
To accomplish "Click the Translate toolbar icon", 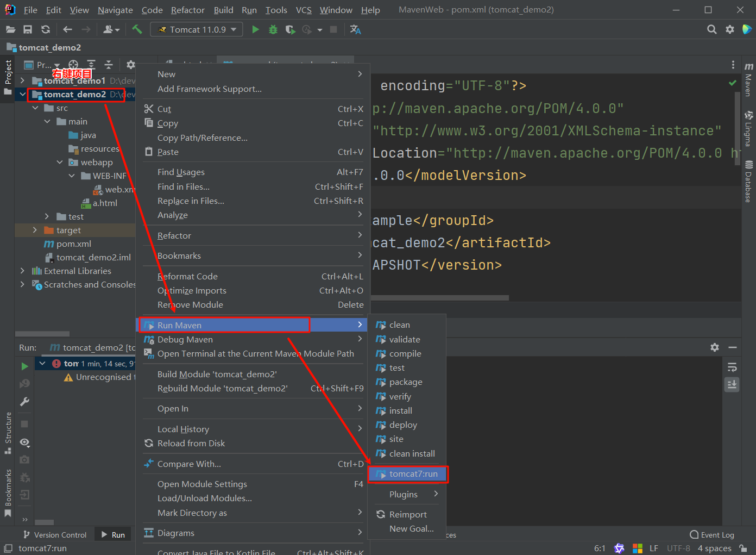I will coord(356,29).
